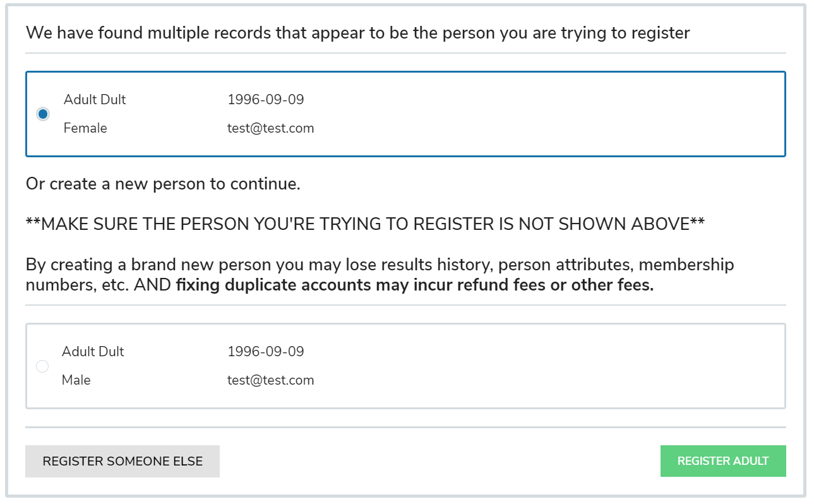This screenshot has height=504, width=814.
Task: Select the Male Adult Dult radio button
Action: coord(42,366)
